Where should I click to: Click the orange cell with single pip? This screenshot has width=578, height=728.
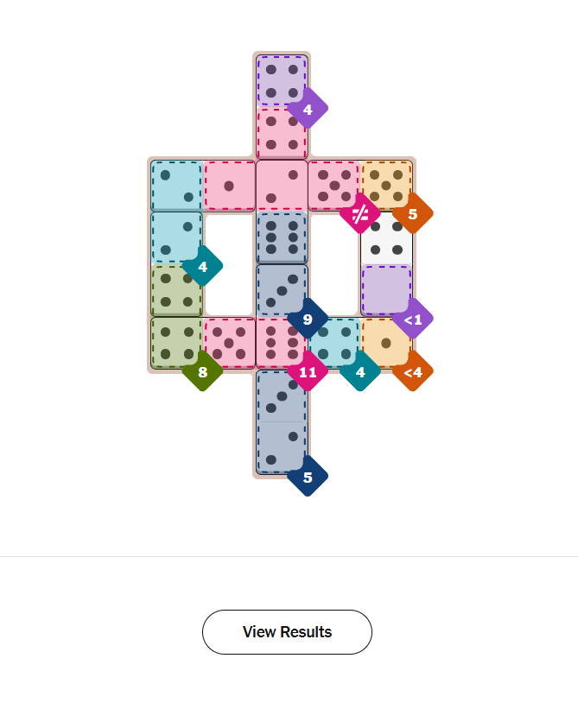pyautogui.click(x=385, y=342)
